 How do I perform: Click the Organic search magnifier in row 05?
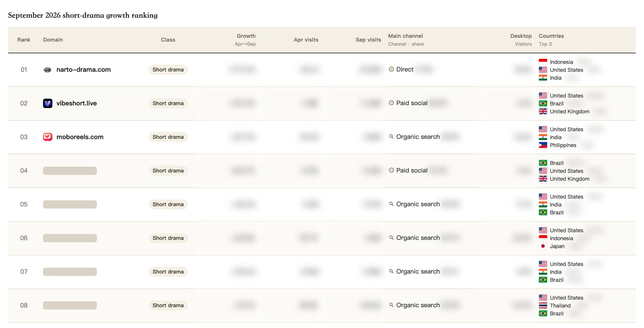(x=391, y=204)
